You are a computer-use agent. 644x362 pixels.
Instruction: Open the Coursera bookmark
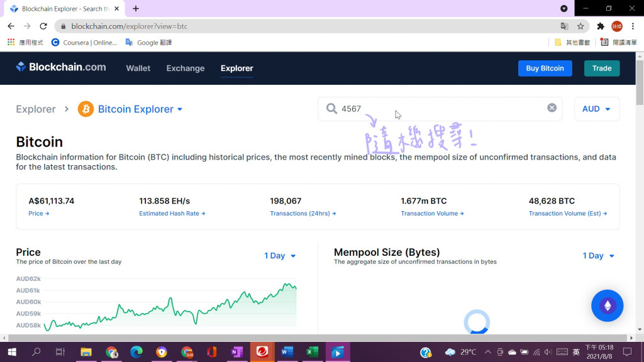pos(84,42)
